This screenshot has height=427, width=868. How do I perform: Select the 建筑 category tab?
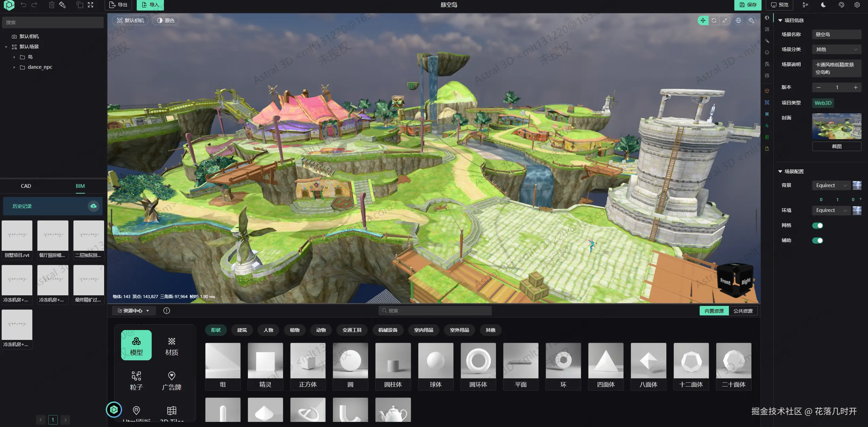242,330
